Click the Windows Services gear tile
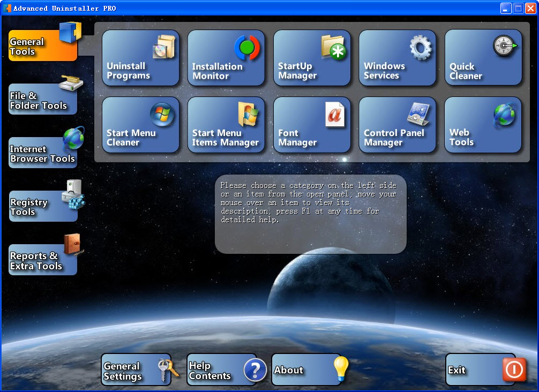The height and width of the screenshot is (392, 539). click(398, 58)
